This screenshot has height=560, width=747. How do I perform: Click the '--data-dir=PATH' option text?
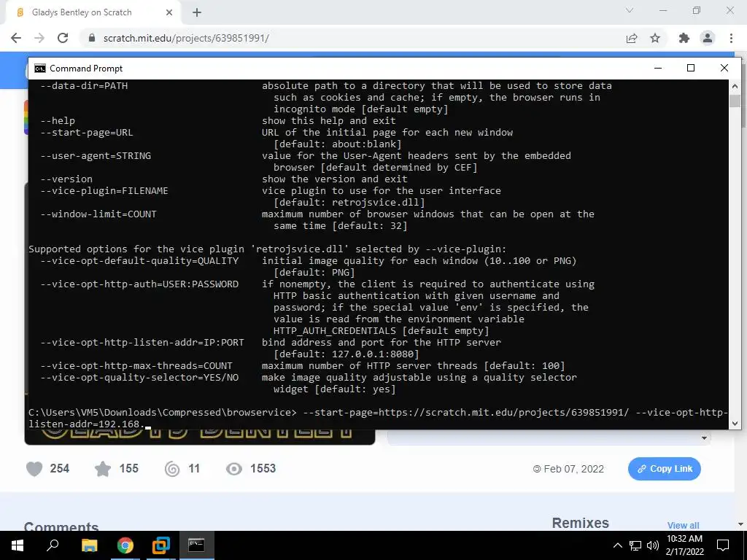coord(84,86)
